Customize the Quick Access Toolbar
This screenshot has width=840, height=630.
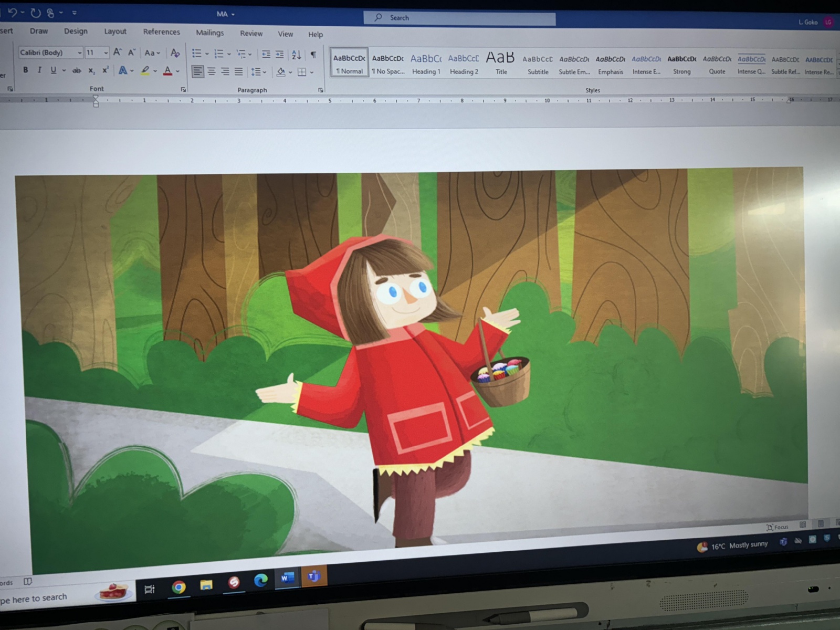tap(74, 13)
